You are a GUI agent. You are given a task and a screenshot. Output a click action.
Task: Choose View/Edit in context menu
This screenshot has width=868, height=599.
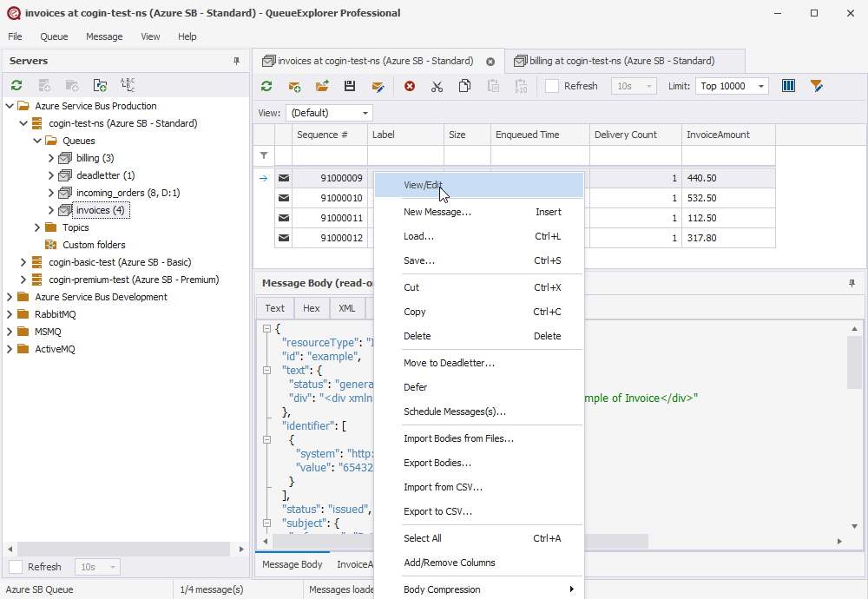click(479, 185)
